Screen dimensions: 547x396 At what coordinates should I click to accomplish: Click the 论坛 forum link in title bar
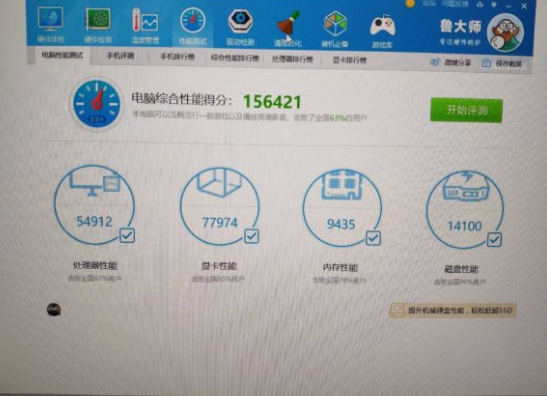pos(429,3)
